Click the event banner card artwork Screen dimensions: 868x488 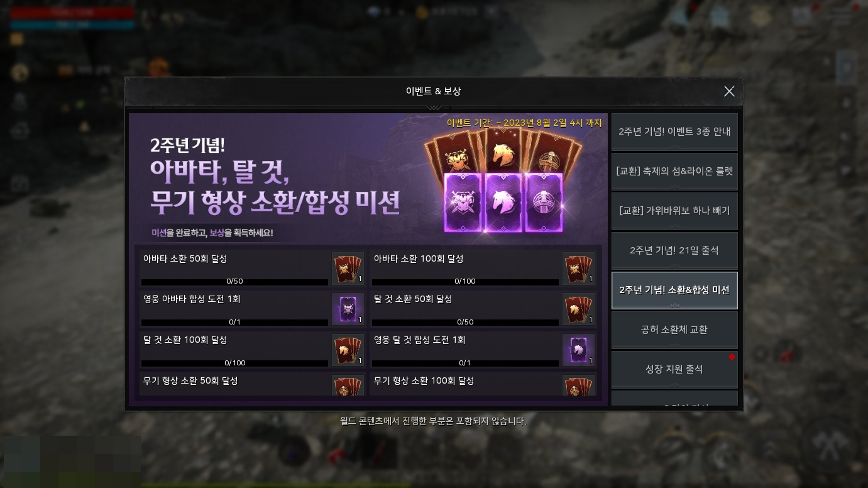(503, 180)
